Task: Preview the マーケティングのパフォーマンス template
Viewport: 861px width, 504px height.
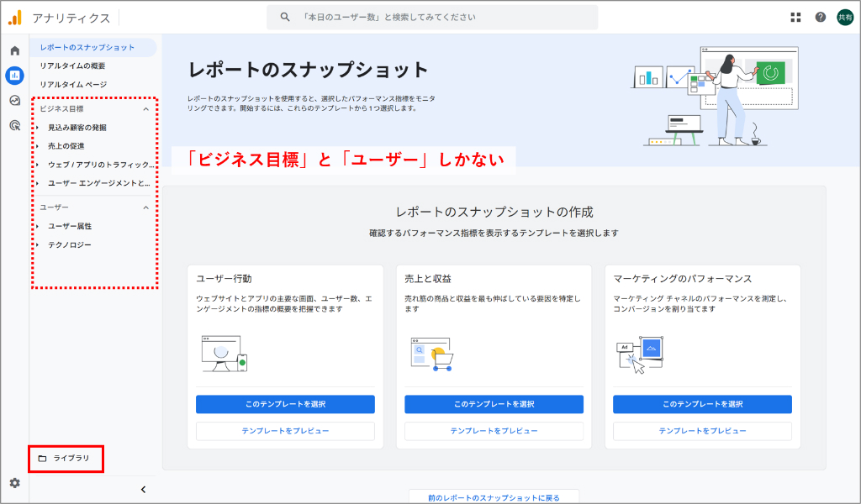Action: click(x=701, y=431)
